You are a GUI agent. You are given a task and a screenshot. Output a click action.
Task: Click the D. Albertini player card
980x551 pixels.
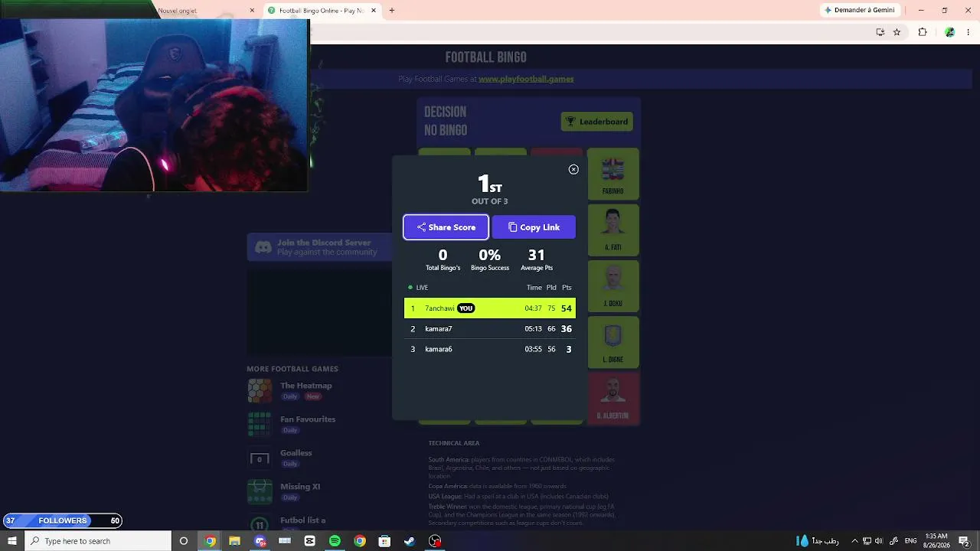[613, 399]
